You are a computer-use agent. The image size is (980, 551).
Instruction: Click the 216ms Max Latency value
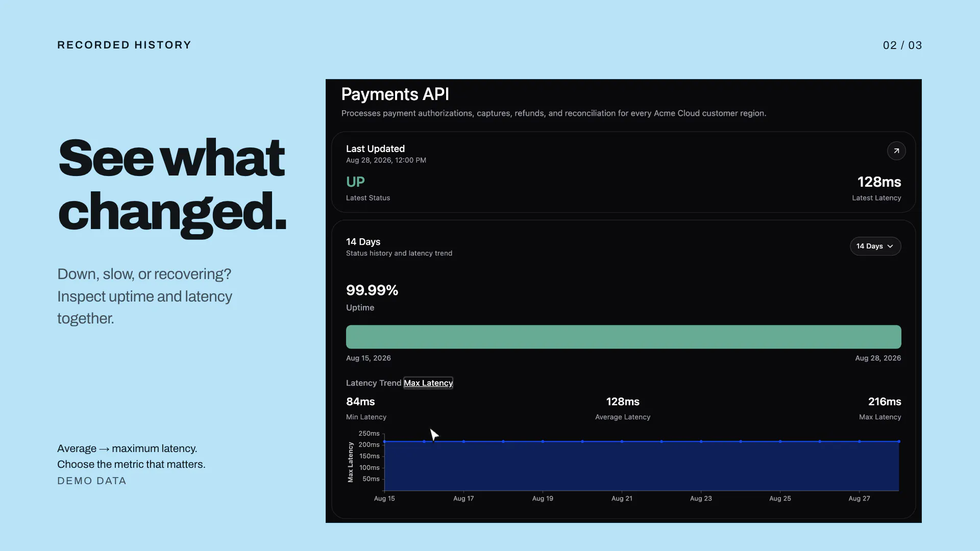[885, 402]
